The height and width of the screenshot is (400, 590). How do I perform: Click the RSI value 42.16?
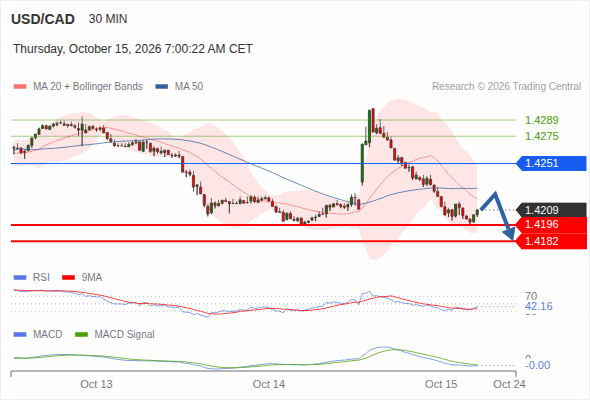539,306
